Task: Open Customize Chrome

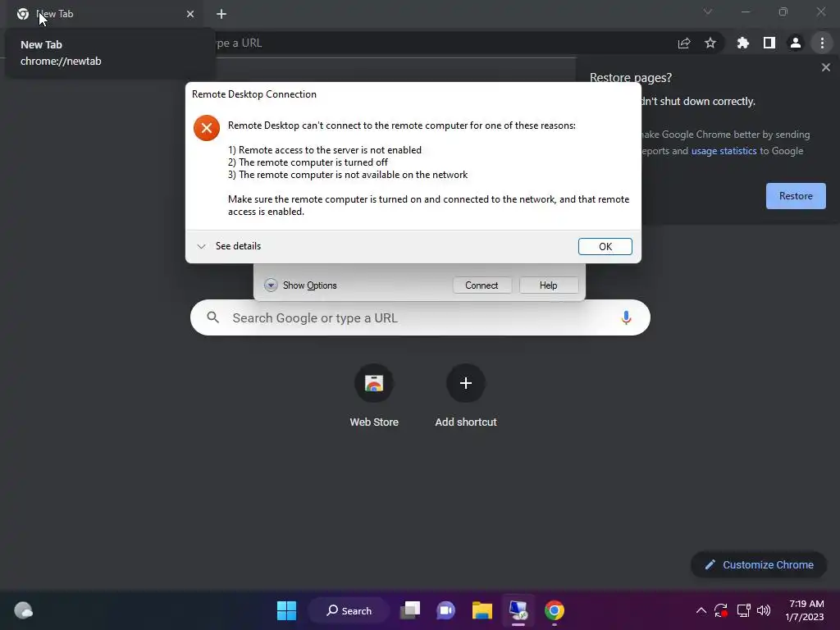Action: 759,564
